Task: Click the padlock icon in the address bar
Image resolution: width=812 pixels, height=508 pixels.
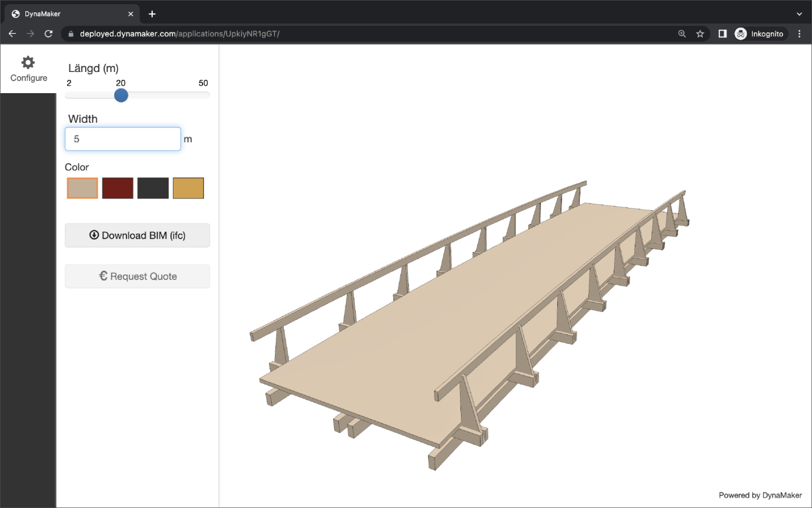Action: (70, 33)
